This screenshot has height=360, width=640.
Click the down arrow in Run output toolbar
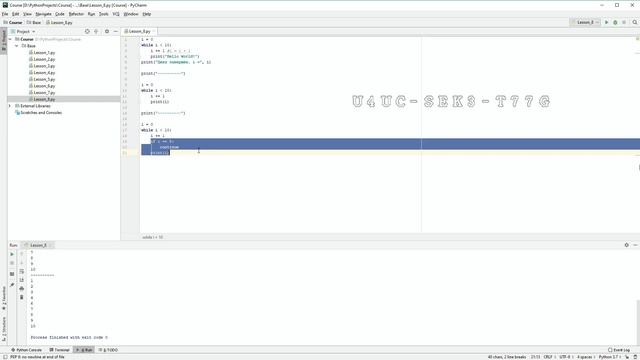coord(22,263)
